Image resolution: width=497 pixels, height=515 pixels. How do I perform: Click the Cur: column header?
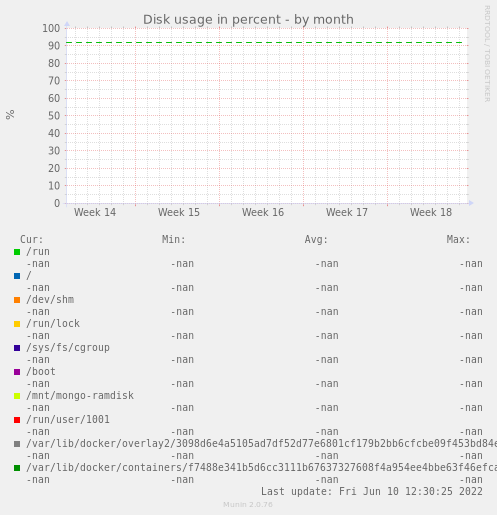pyautogui.click(x=32, y=239)
